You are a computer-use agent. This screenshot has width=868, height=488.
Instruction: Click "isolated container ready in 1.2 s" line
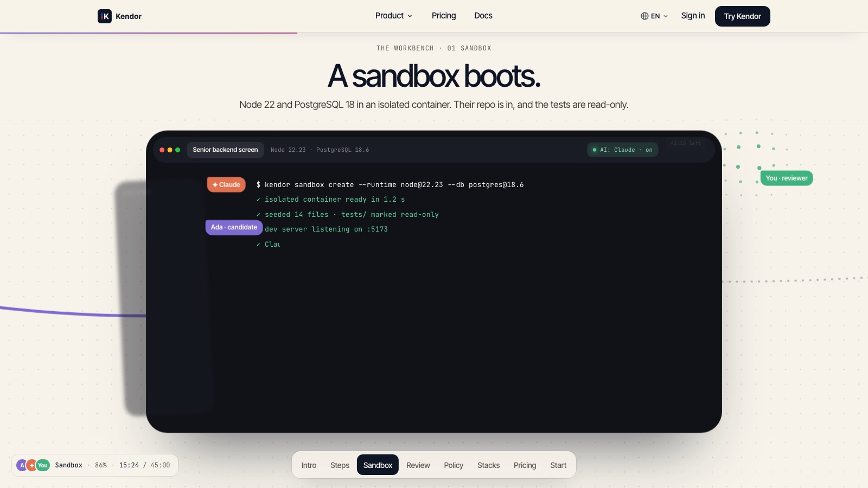click(330, 200)
